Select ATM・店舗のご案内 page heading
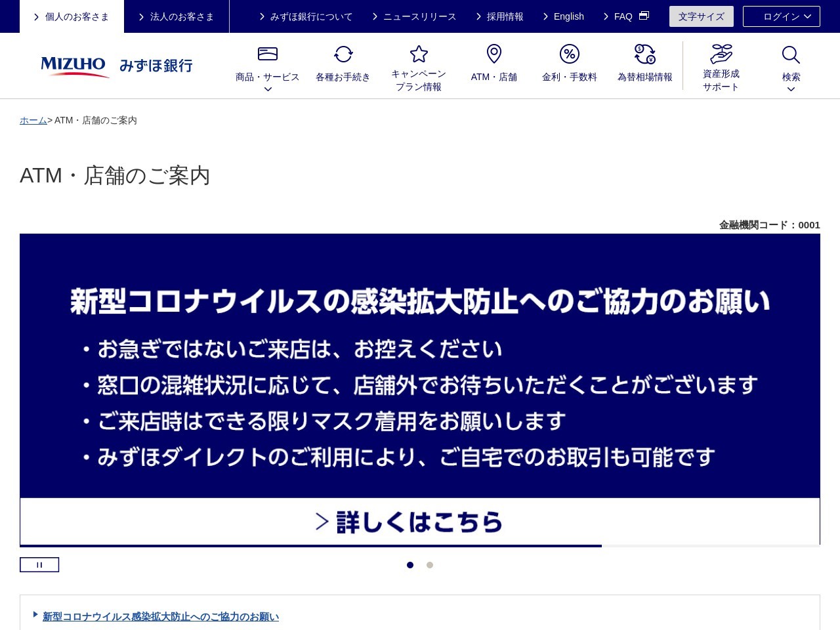The width and height of the screenshot is (840, 630). pyautogui.click(x=115, y=175)
